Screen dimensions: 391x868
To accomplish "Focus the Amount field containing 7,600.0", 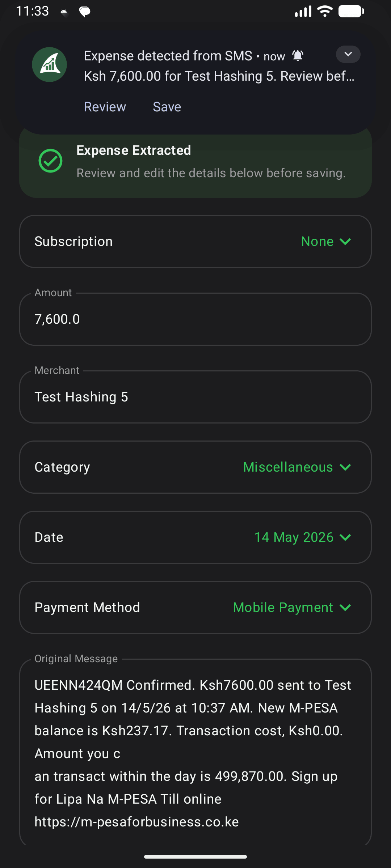I will (x=195, y=319).
